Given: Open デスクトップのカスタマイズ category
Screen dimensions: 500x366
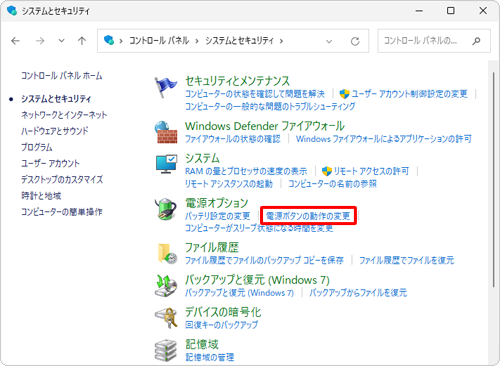Looking at the screenshot, I should pyautogui.click(x=62, y=179).
